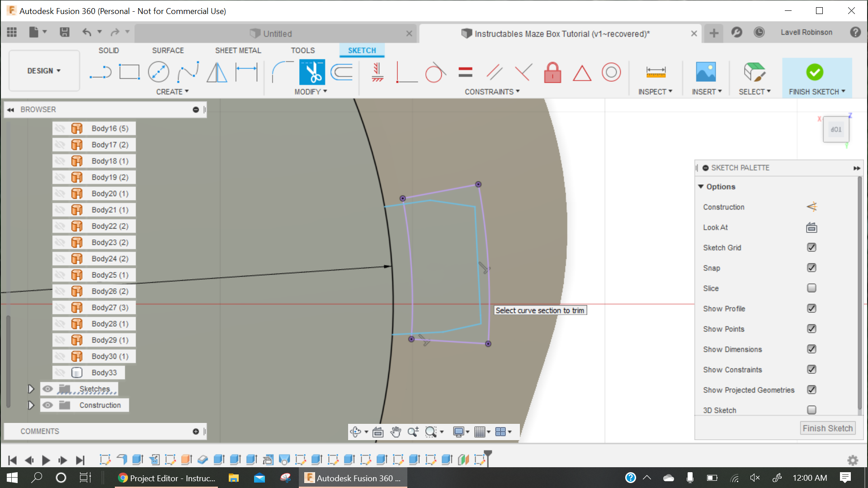Viewport: 868px width, 488px height.
Task: Enable the Slice checkbox
Action: pos(811,288)
